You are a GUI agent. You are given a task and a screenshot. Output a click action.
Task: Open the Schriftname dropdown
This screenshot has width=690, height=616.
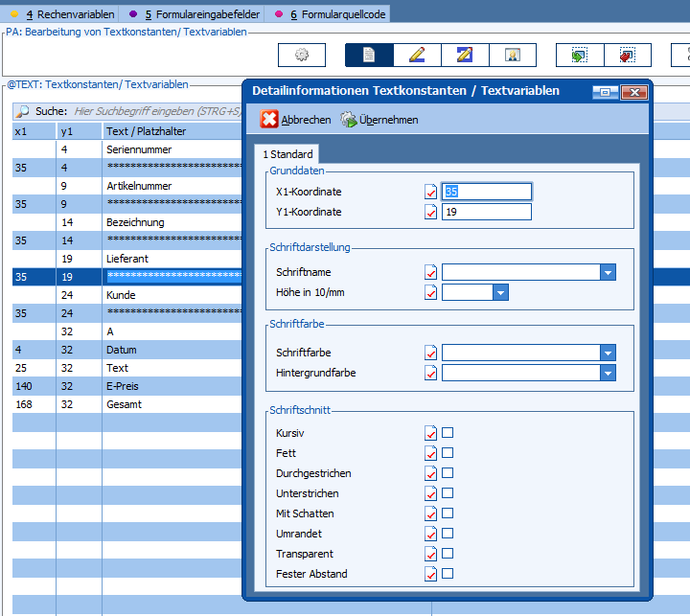tap(608, 273)
